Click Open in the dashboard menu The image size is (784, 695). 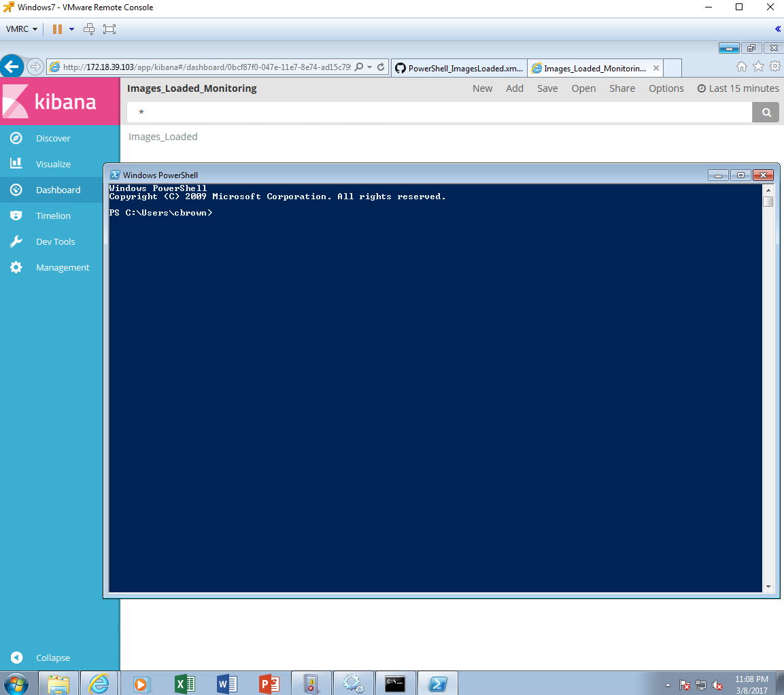point(583,88)
